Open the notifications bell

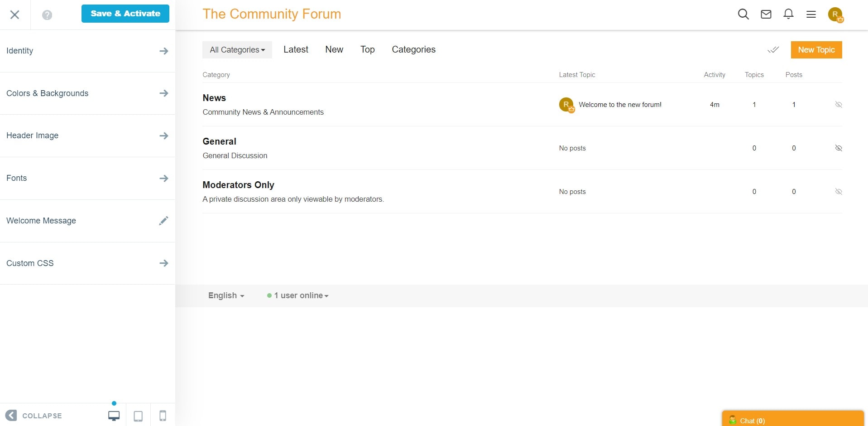[788, 14]
